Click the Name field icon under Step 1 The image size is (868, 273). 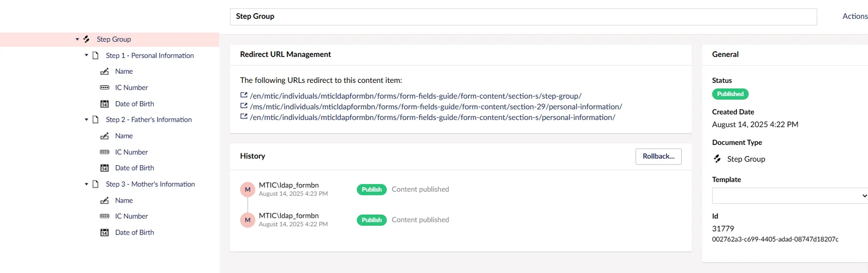click(x=105, y=72)
